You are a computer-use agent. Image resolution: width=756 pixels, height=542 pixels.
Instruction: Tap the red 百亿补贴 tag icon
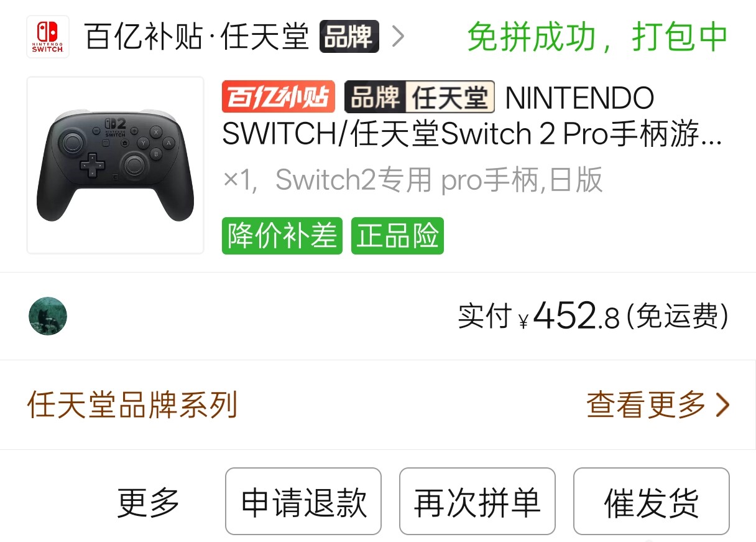[x=279, y=97]
